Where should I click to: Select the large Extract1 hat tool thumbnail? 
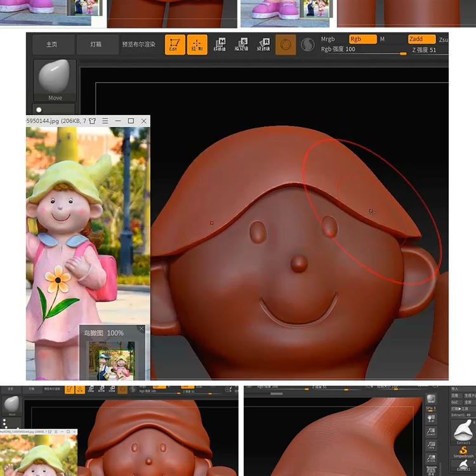point(463,432)
